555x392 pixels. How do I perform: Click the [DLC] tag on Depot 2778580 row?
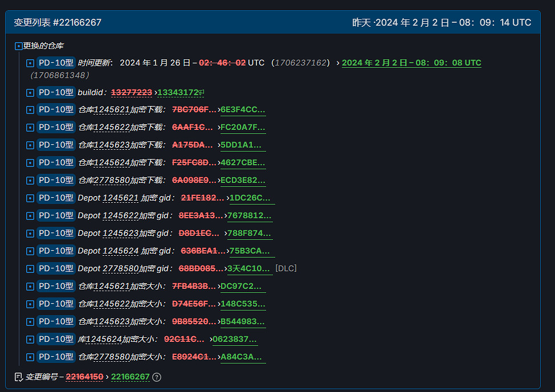click(285, 268)
